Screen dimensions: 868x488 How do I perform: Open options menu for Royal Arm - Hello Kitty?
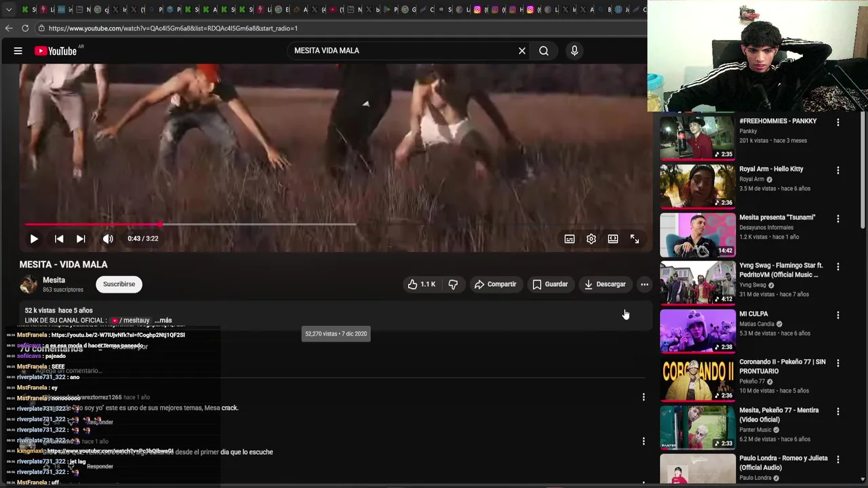(x=837, y=171)
